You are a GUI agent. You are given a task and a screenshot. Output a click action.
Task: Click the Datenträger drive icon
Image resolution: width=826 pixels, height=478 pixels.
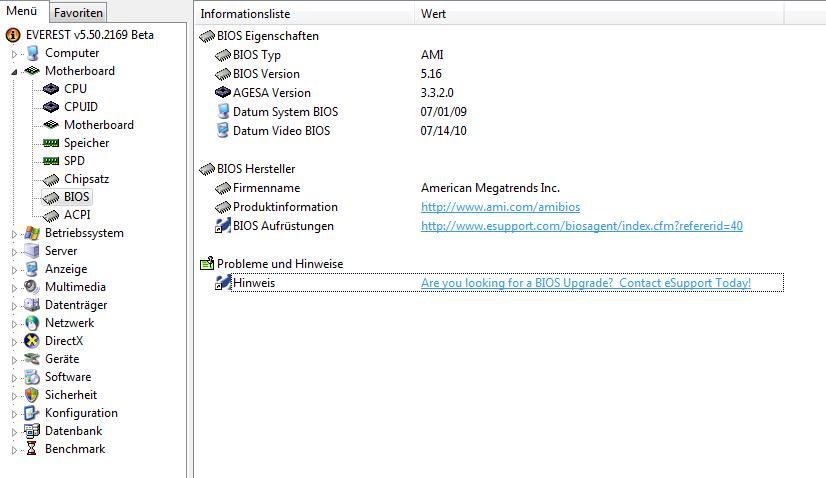click(32, 305)
